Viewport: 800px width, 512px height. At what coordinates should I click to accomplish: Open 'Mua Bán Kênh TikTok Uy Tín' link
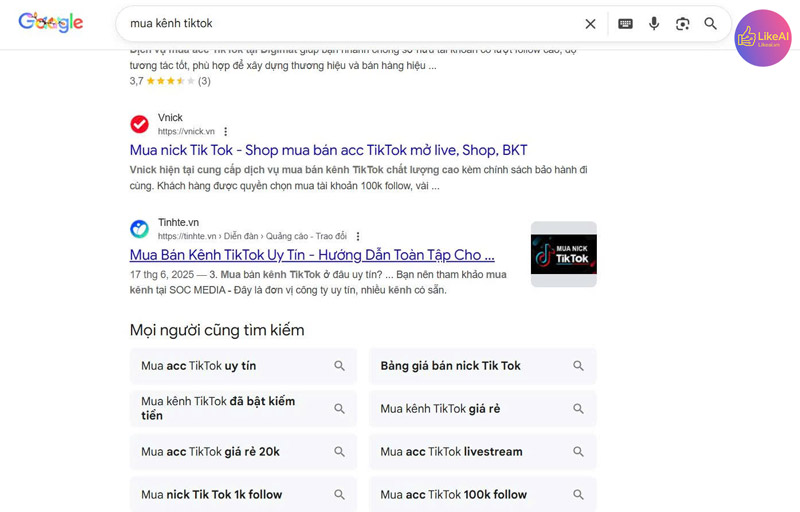[x=312, y=254]
